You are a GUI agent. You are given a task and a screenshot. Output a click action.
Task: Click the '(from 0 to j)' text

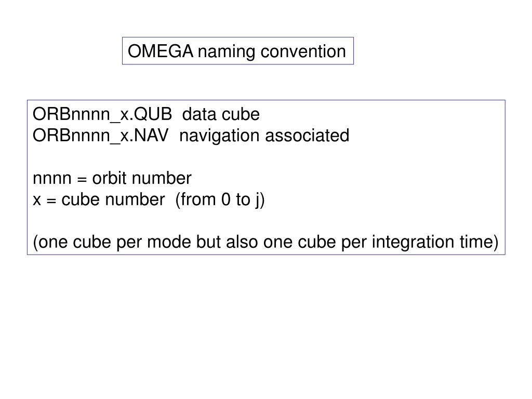point(220,200)
